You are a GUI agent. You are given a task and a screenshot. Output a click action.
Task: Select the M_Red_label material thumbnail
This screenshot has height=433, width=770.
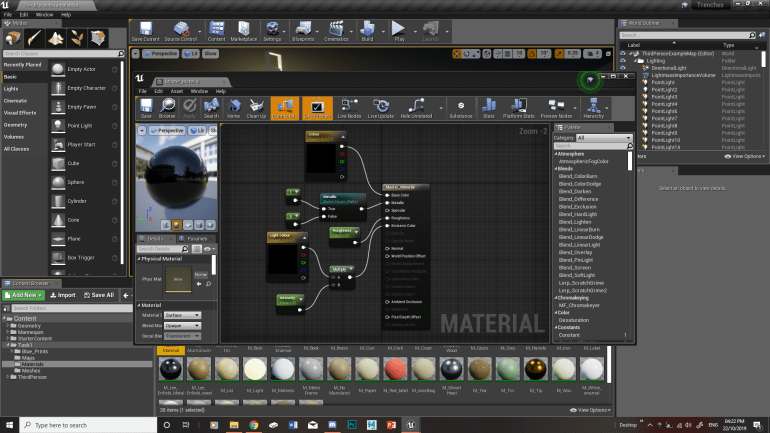tap(395, 369)
